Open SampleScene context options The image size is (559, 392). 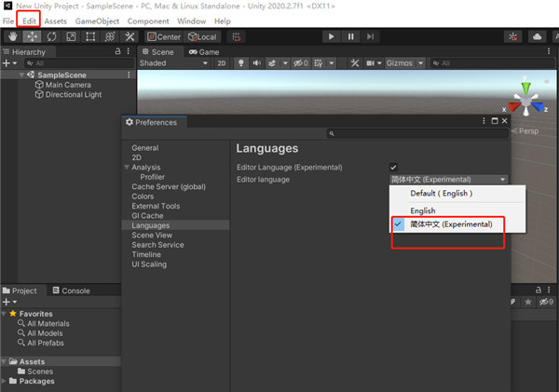point(129,74)
